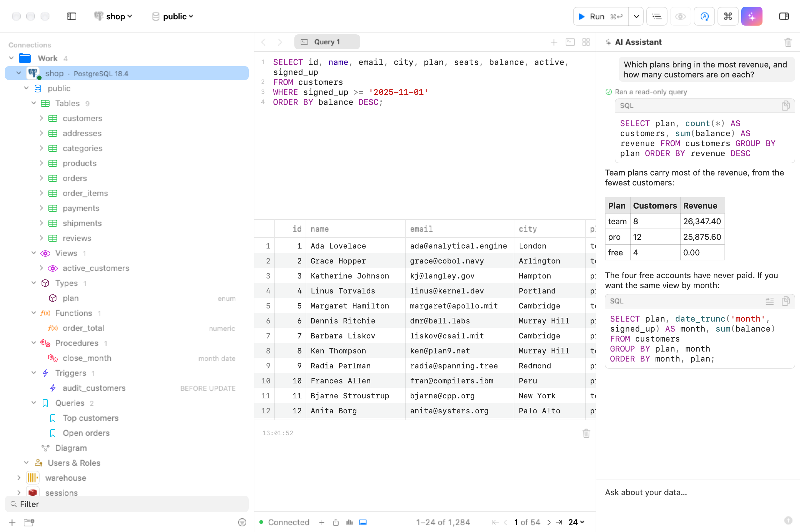Toggle the bottom results pane icon
Screen dimensions: 800x532
point(363,522)
